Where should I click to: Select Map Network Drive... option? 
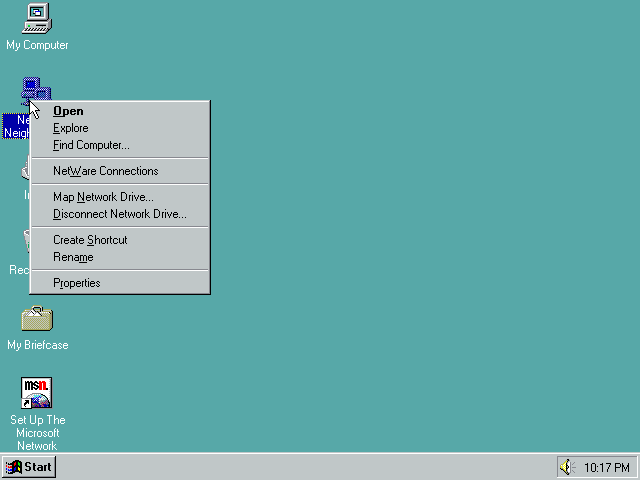tap(120, 197)
